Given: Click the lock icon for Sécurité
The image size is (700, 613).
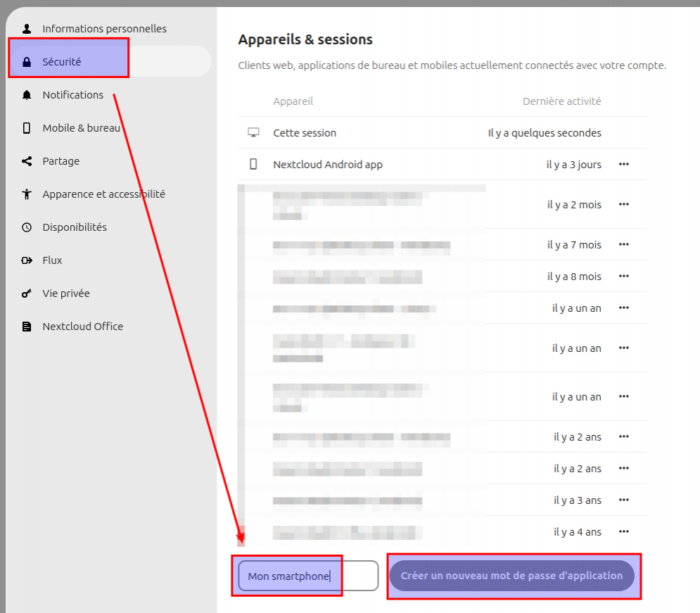Looking at the screenshot, I should coord(27,62).
